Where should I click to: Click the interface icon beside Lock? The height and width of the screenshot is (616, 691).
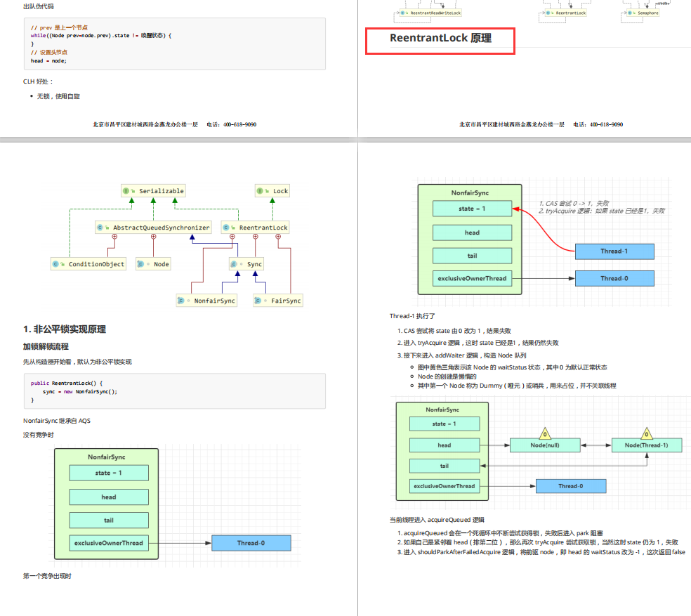(x=260, y=191)
